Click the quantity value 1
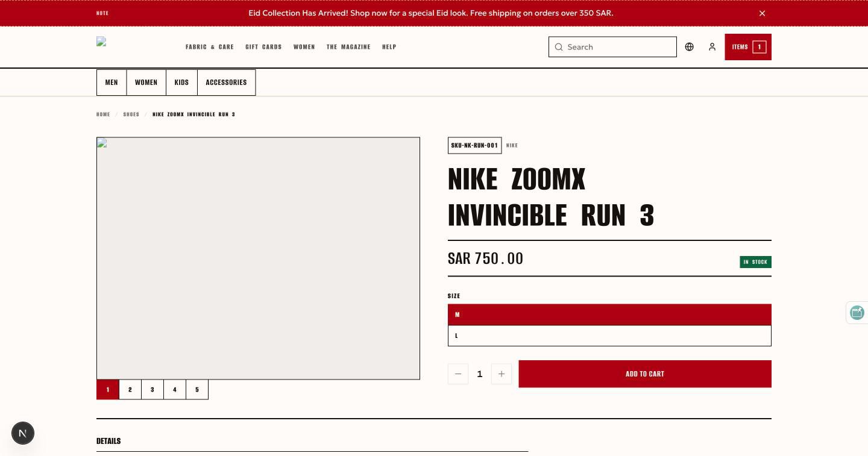The image size is (868, 456). pos(480,374)
